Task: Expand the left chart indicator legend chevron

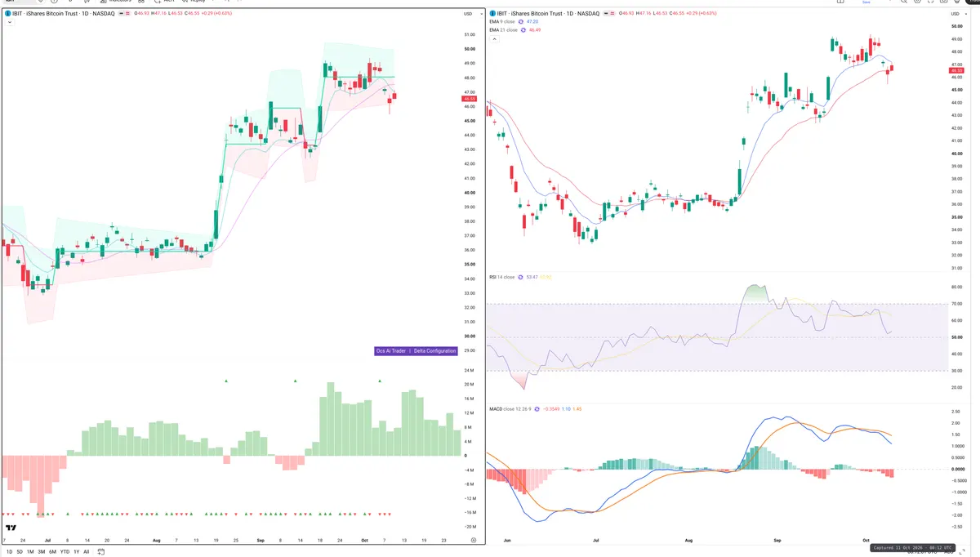Action: point(10,22)
